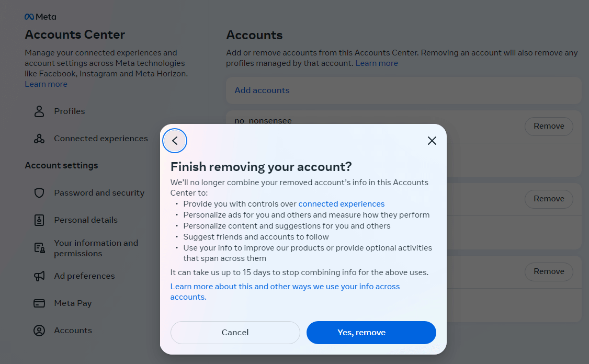Click the Accounts circle-person icon
The height and width of the screenshot is (364, 589).
[39, 331]
